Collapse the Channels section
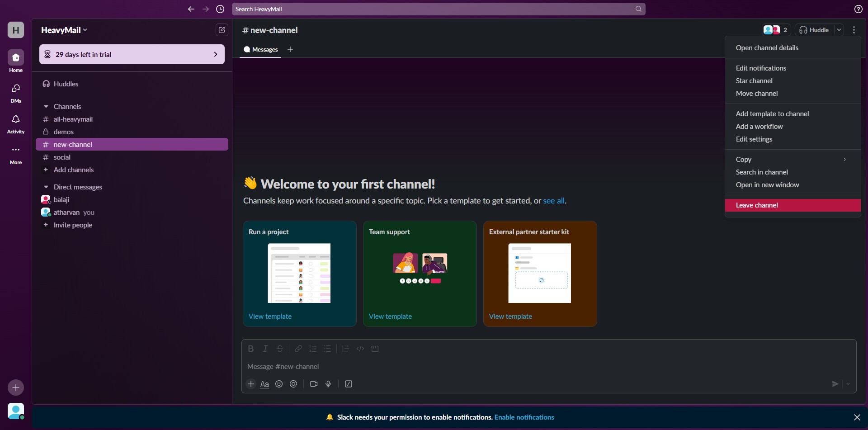 [x=46, y=107]
